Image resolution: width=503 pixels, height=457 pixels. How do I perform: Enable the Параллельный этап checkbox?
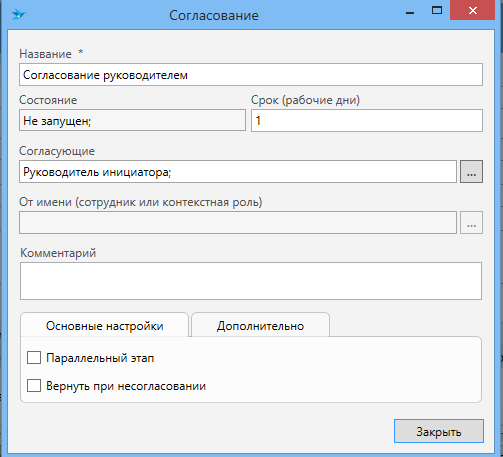coord(34,358)
